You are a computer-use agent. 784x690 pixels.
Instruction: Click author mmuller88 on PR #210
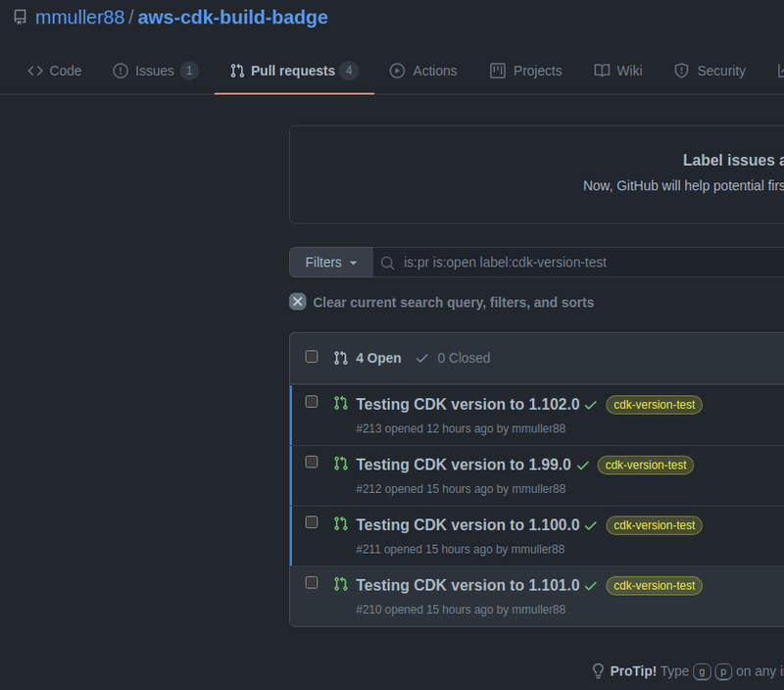click(539, 610)
